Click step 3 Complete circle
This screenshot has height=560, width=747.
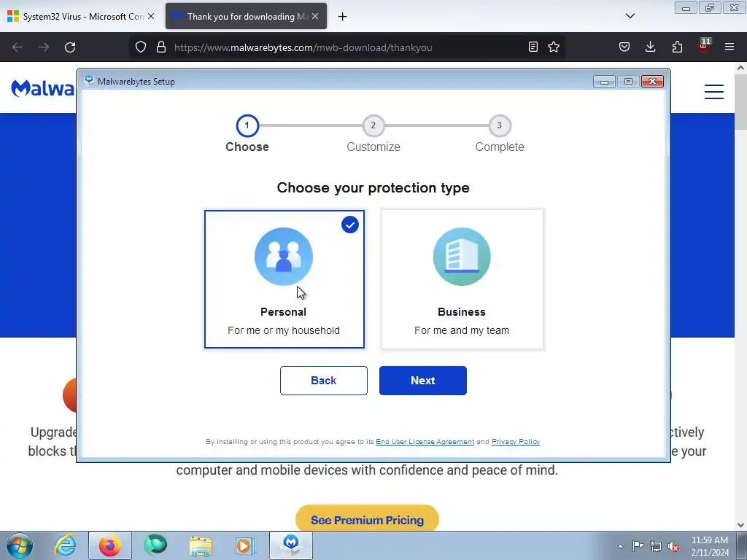click(x=500, y=125)
